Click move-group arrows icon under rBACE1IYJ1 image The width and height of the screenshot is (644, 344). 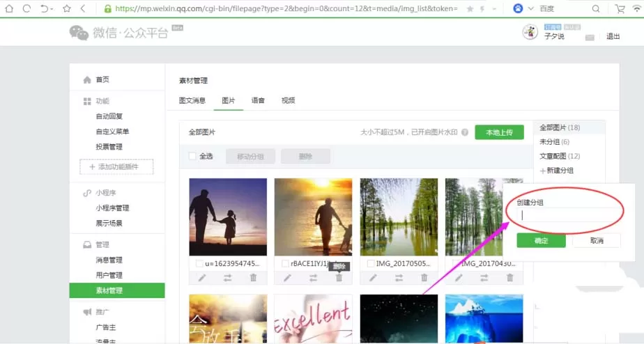click(x=313, y=278)
